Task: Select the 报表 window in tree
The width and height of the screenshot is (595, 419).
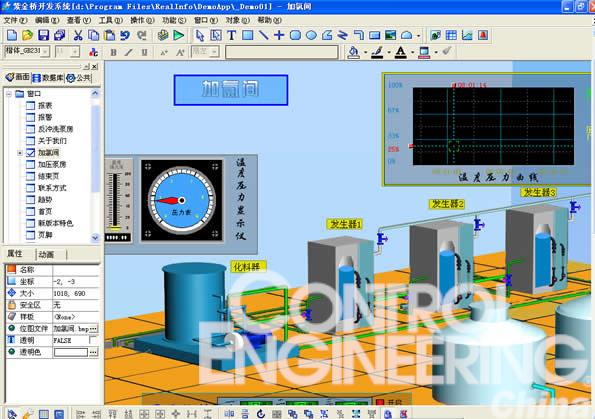Action: (45, 106)
